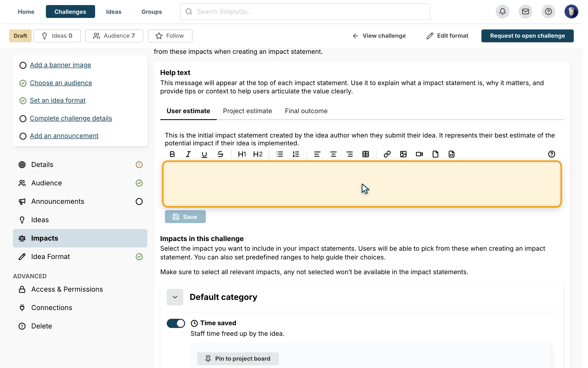Image resolution: width=588 pixels, height=368 pixels.
Task: Insert a bulleted list
Action: tap(280, 154)
